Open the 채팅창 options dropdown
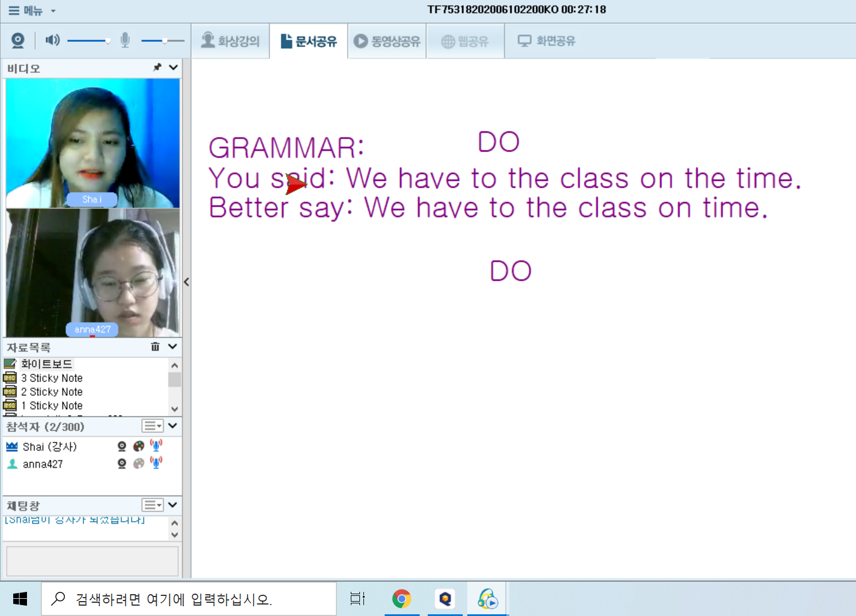Viewport: 856px width, 616px height. (x=153, y=505)
